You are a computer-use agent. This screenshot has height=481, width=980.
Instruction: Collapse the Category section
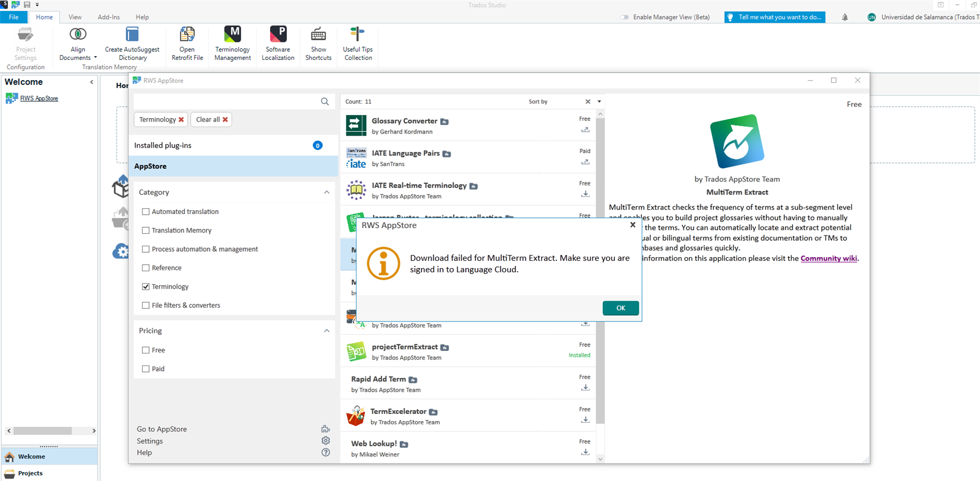pyautogui.click(x=327, y=192)
